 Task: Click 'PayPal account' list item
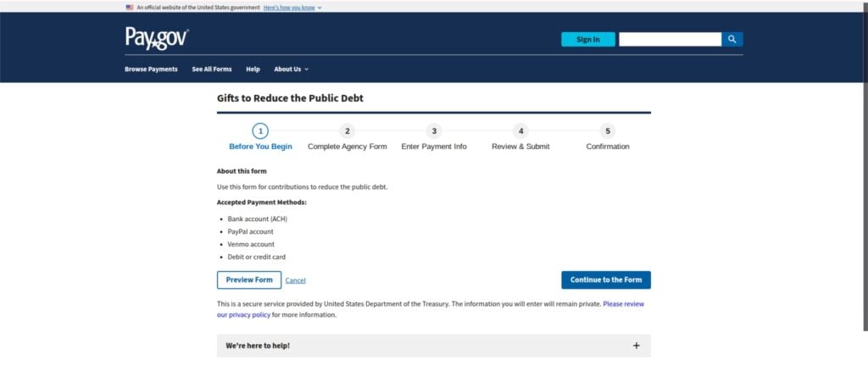(x=250, y=231)
